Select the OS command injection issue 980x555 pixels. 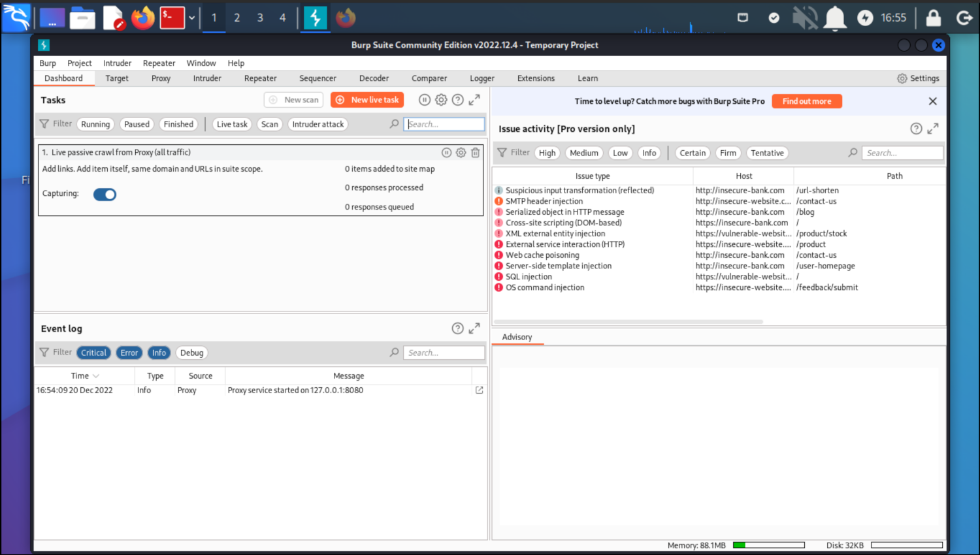tap(719, 287)
